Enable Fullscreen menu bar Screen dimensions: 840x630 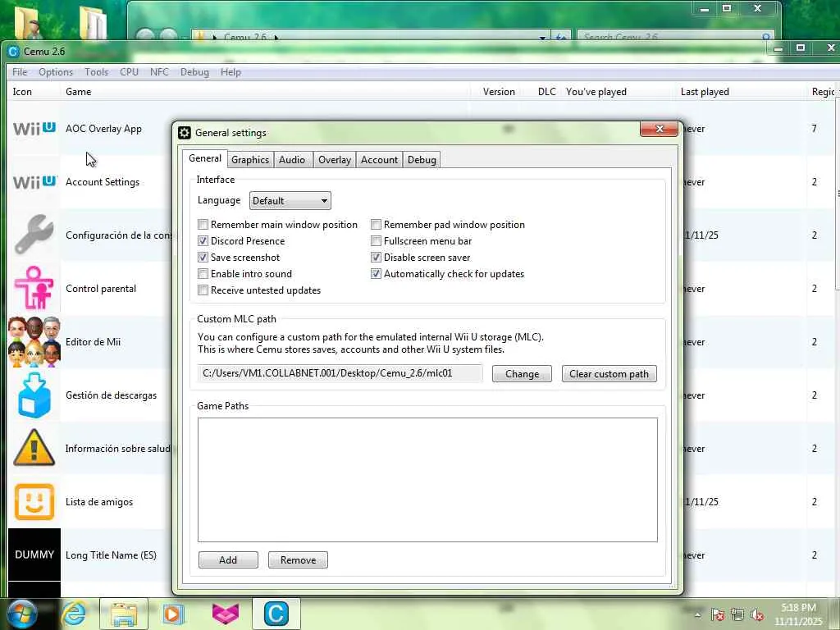pos(376,241)
